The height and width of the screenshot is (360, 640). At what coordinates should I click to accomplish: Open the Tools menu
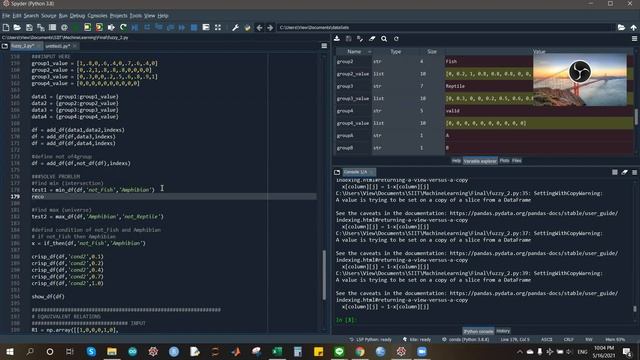click(x=136, y=16)
